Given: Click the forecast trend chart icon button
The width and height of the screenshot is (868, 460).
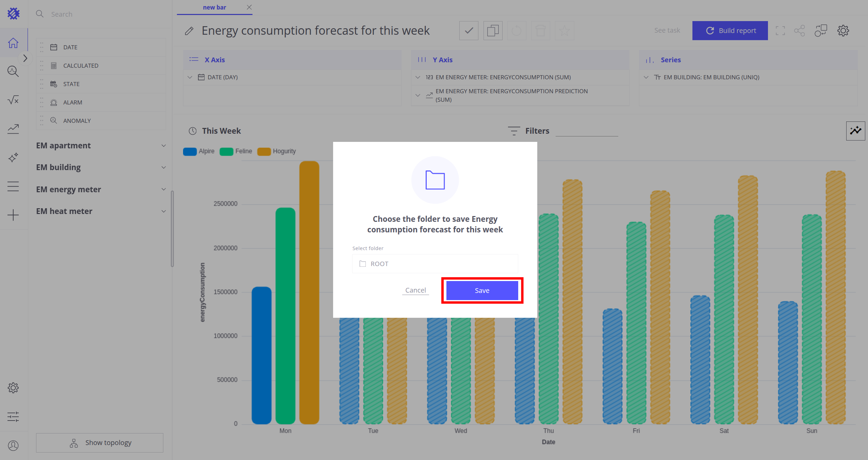Looking at the screenshot, I should pos(855,131).
